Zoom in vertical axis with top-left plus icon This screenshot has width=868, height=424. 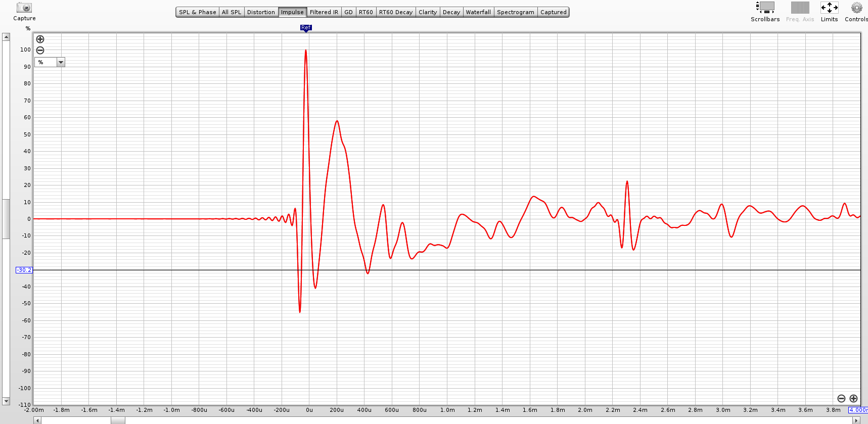click(40, 39)
